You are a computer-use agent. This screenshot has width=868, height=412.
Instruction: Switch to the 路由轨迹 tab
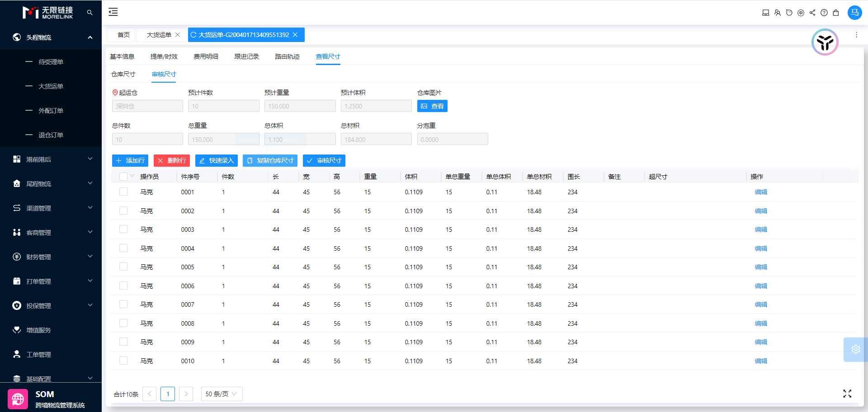[287, 56]
